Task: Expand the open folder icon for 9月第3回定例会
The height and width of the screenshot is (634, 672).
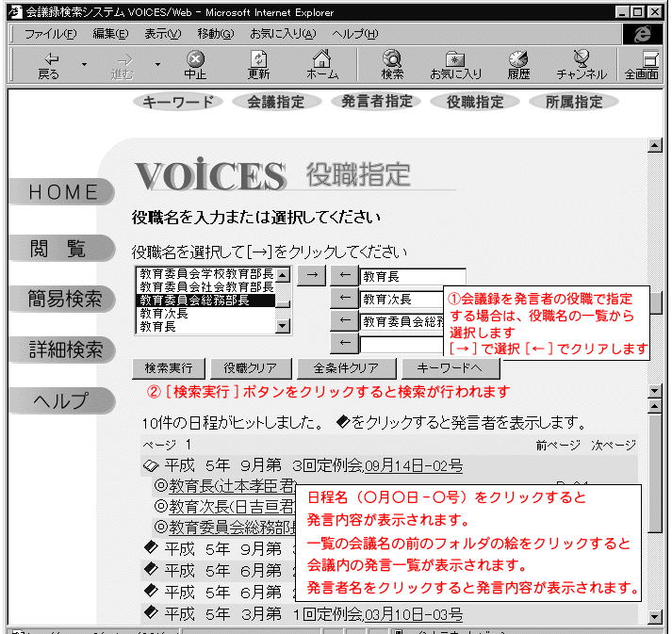Action: (x=150, y=465)
